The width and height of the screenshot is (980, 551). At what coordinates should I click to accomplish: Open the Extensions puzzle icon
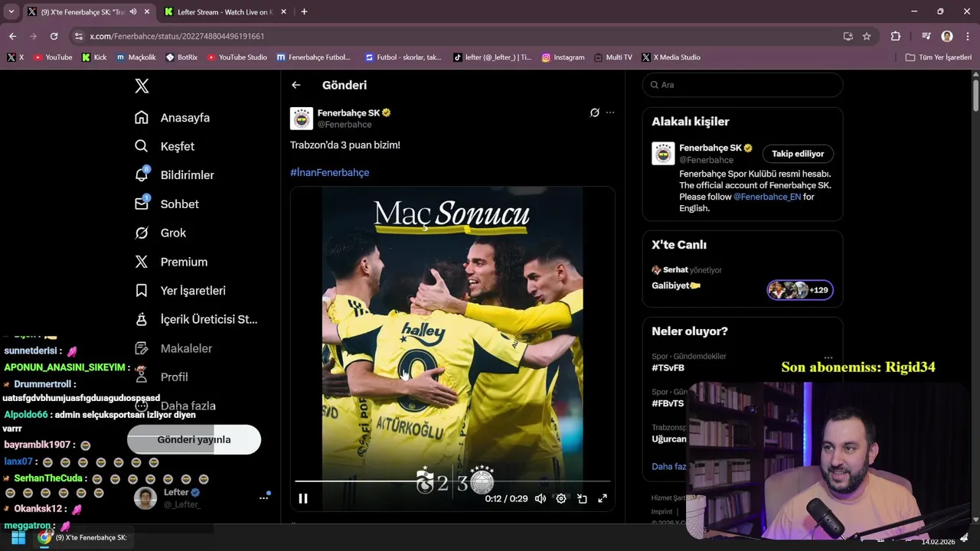[x=895, y=36]
